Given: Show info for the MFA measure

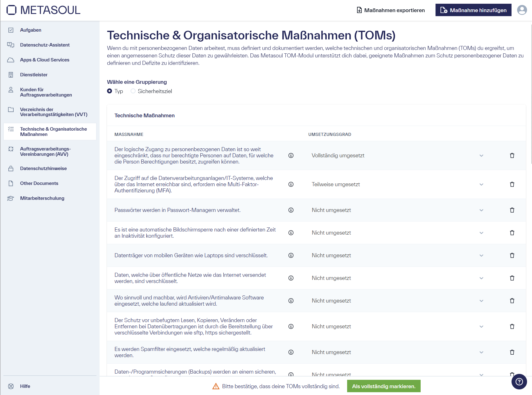Looking at the screenshot, I should [x=291, y=184].
